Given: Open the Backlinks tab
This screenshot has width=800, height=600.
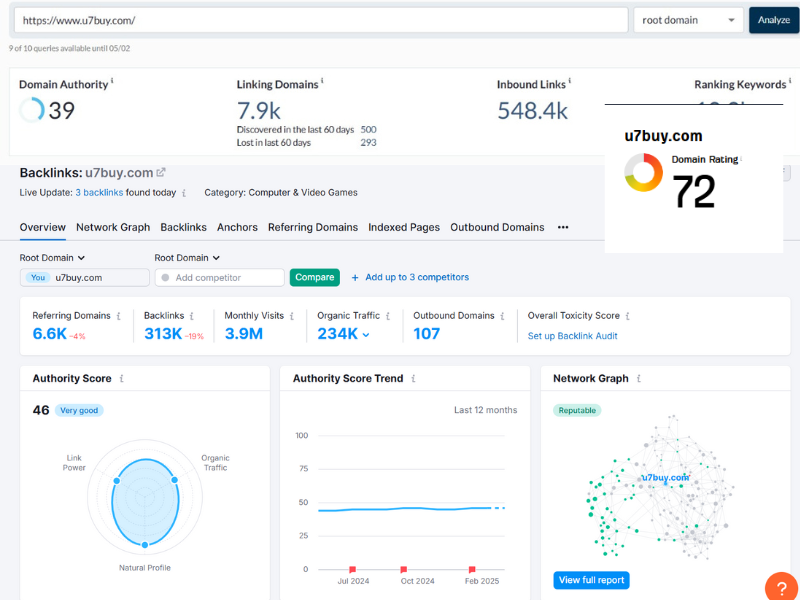Looking at the screenshot, I should (184, 227).
